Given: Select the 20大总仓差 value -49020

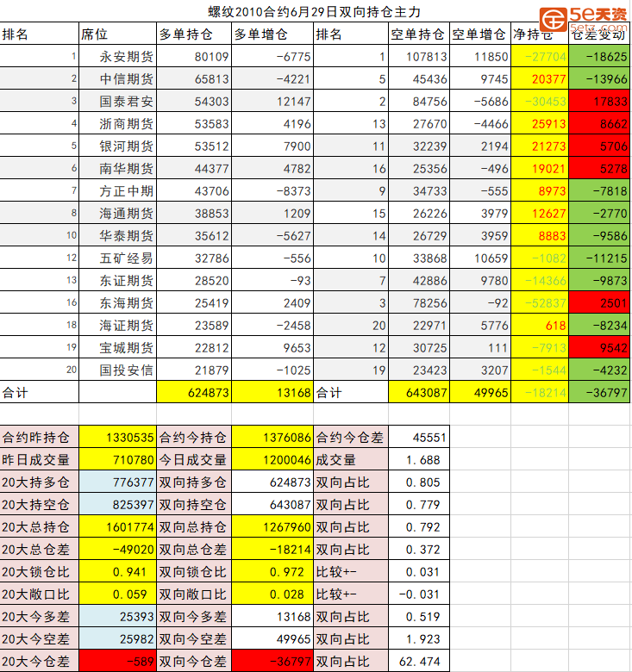Looking at the screenshot, I should pos(117,549).
